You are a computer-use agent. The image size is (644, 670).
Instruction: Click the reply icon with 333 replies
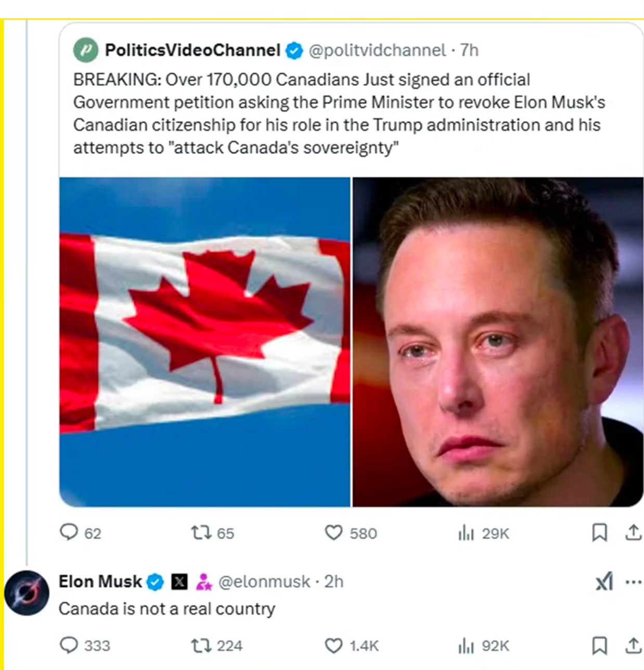(x=69, y=646)
